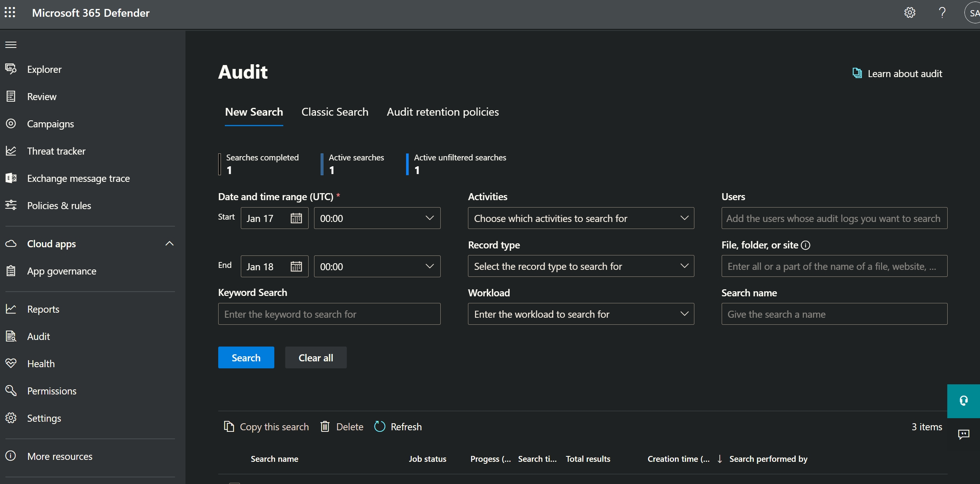Focus the Keyword Search input field
The width and height of the screenshot is (980, 484).
pyautogui.click(x=329, y=314)
